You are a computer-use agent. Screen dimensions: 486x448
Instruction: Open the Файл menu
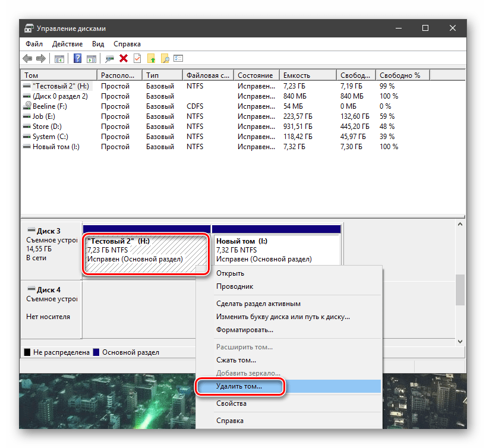tap(34, 44)
